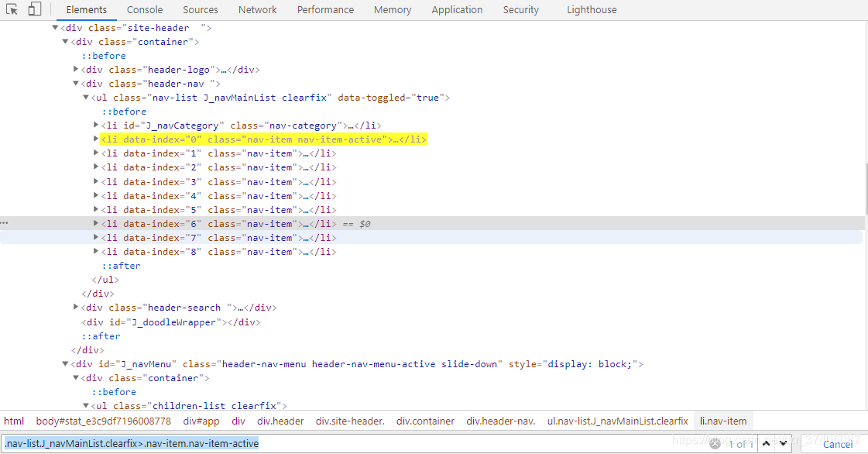
Task: Select li.nav-item in the breadcrumb bar
Action: tap(722, 421)
